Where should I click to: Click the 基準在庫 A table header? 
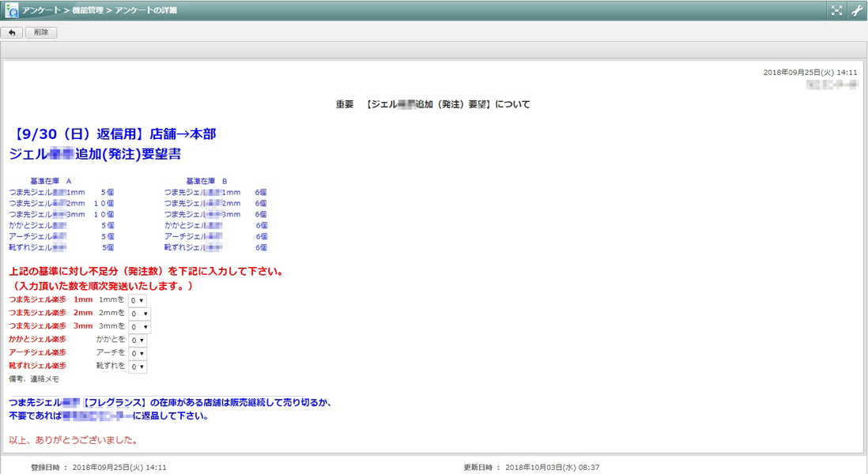tap(51, 181)
